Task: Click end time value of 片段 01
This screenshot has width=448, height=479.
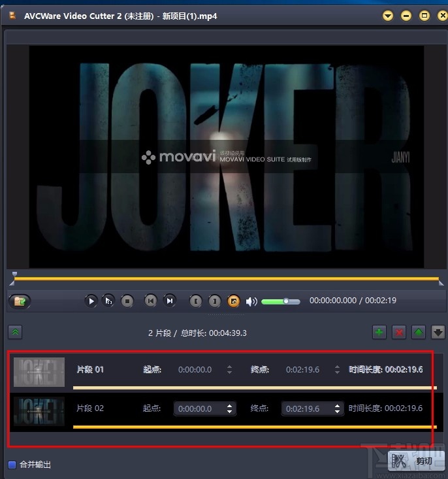Action: 302,370
